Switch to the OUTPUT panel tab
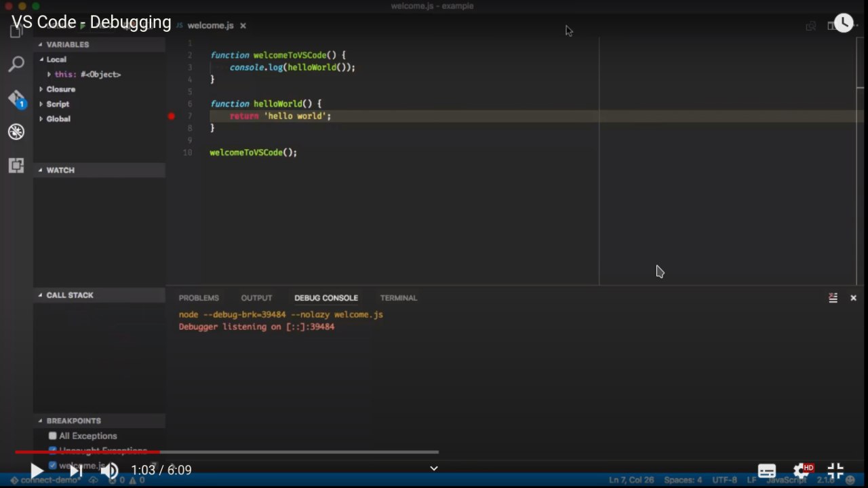868x488 pixels. [256, 298]
